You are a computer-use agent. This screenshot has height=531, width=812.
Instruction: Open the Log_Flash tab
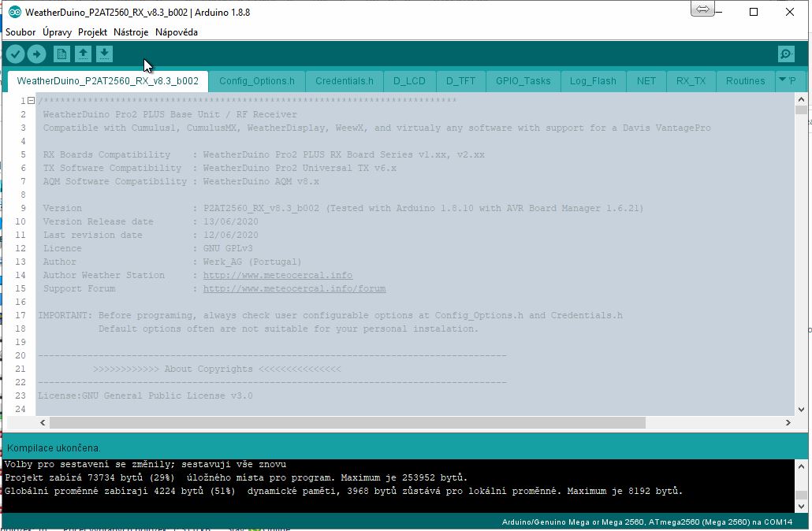(x=593, y=81)
